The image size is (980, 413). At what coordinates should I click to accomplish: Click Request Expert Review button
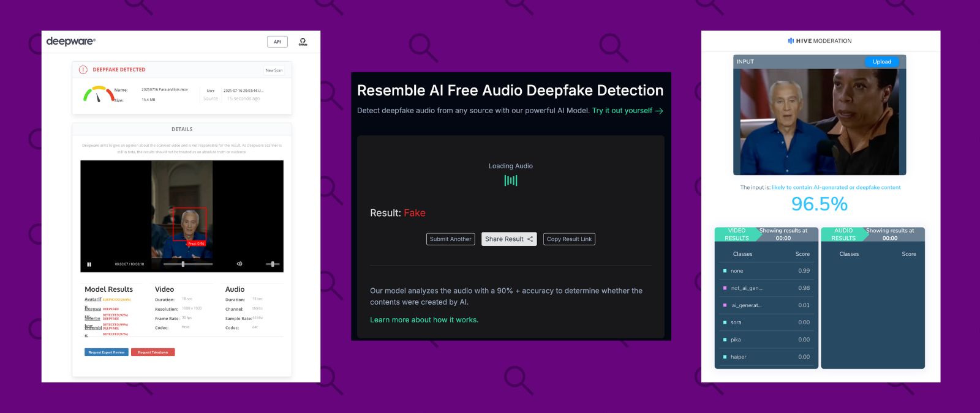pyautogui.click(x=107, y=352)
